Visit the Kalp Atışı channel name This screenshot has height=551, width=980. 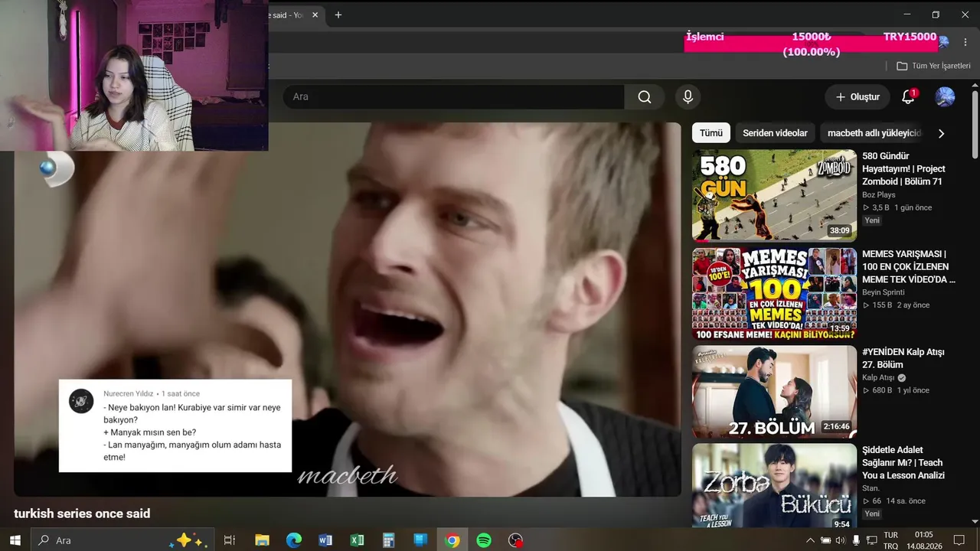pos(878,378)
